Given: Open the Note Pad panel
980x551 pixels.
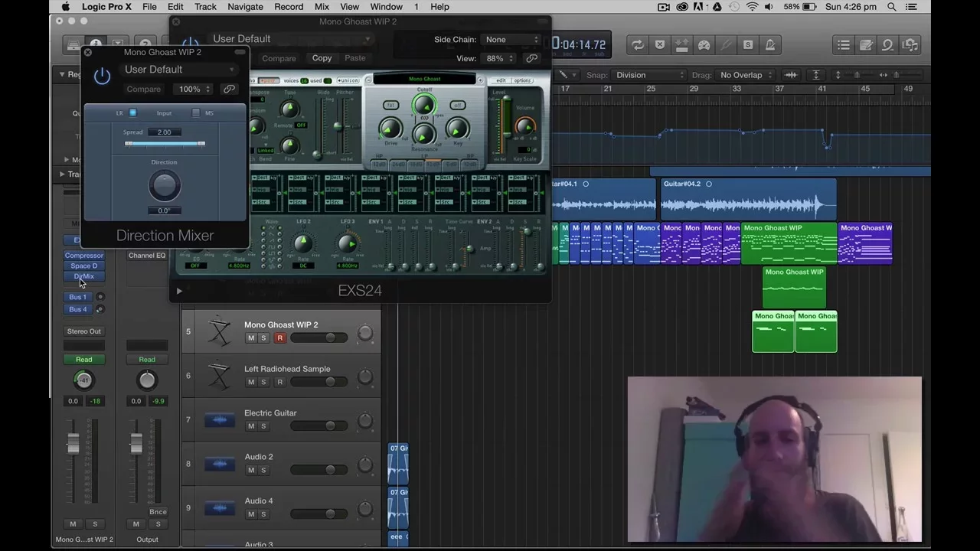Looking at the screenshot, I should (x=865, y=45).
